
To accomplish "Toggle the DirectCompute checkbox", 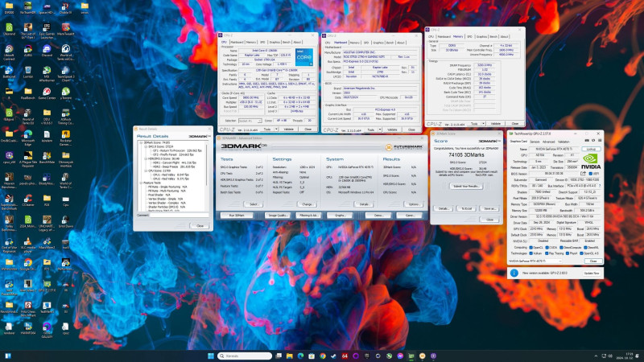I will tap(561, 248).
